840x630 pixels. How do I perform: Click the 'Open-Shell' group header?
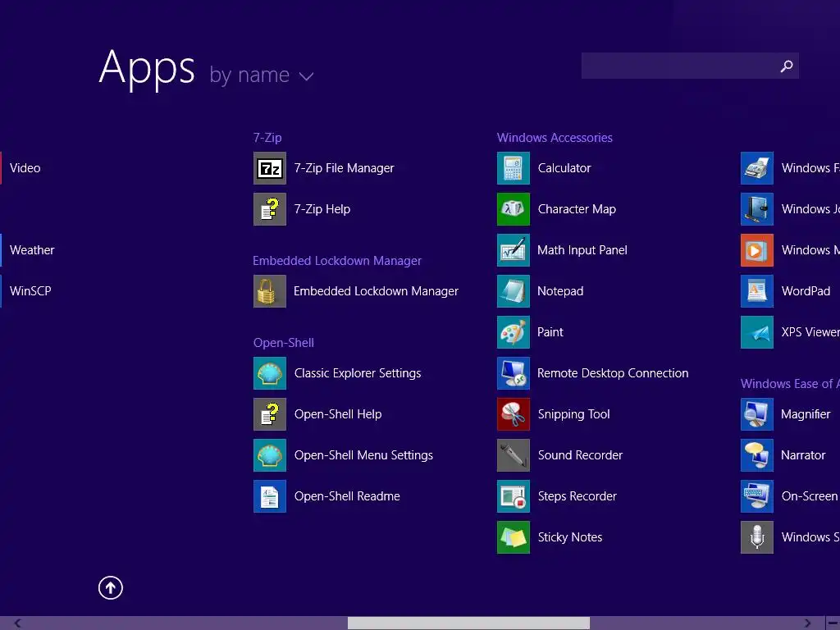coord(283,343)
